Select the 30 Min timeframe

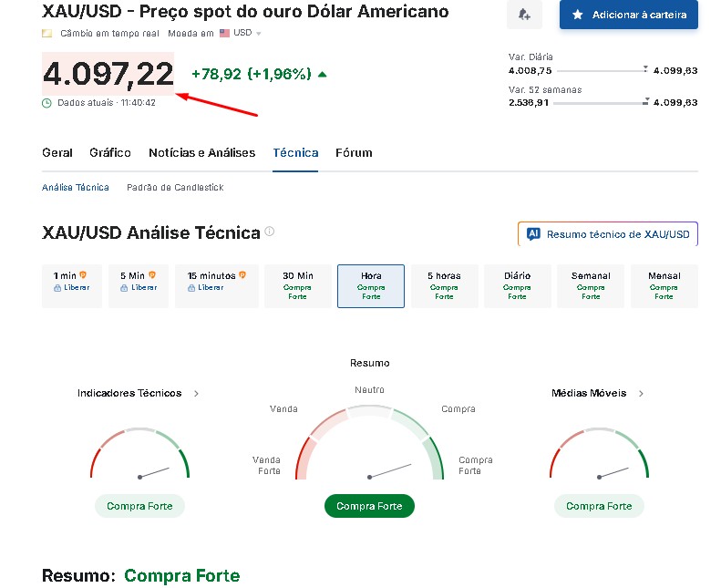click(298, 285)
